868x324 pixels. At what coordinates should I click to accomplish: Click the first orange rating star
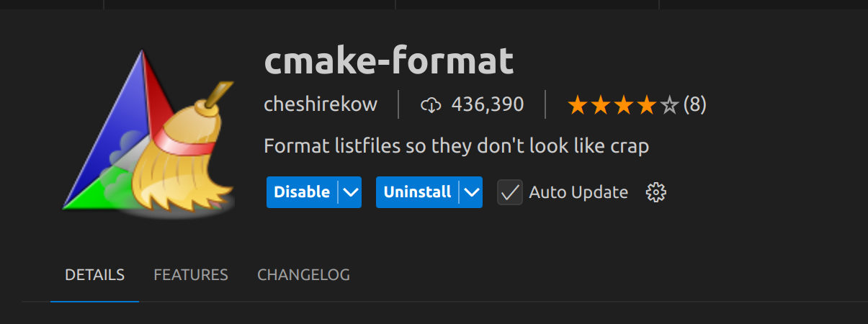578,106
